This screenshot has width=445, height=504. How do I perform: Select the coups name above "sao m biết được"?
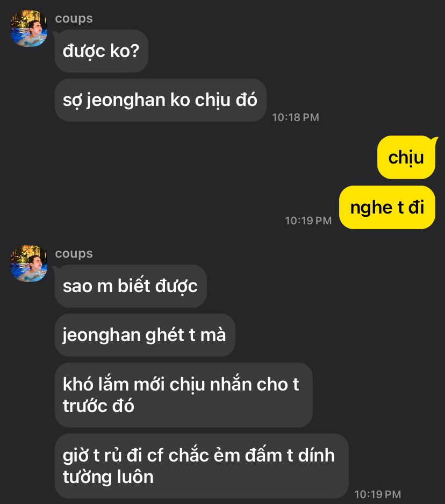click(74, 253)
